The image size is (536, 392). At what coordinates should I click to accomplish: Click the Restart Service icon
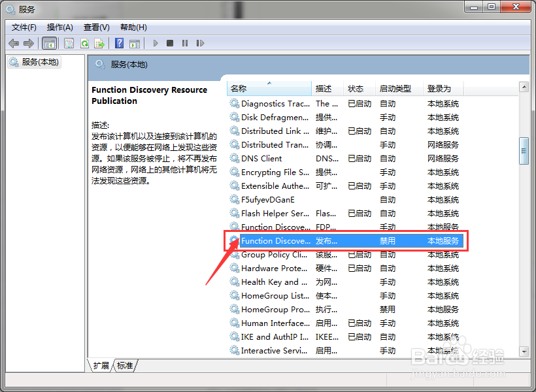pos(200,43)
